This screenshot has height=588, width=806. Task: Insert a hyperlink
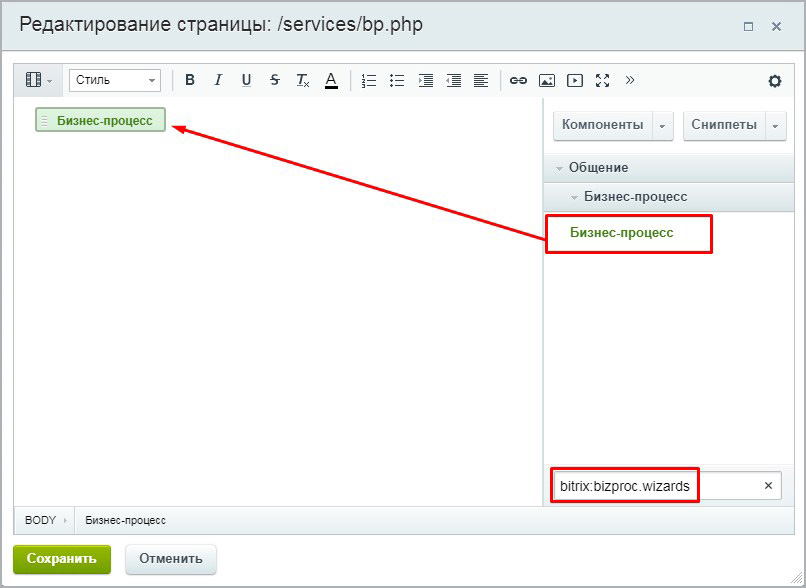[x=518, y=81]
